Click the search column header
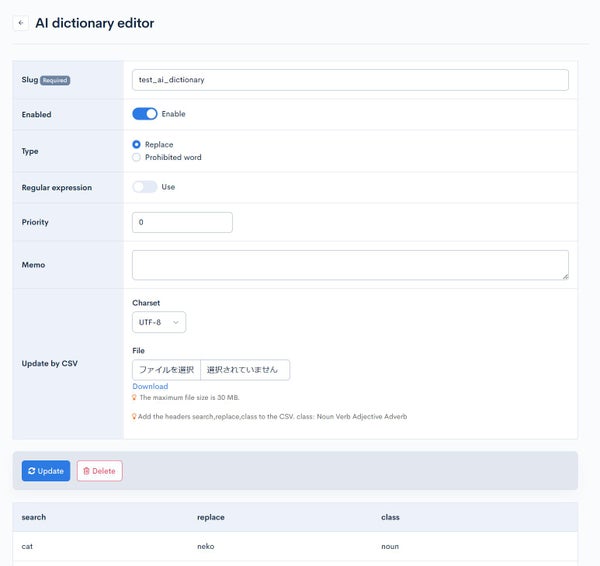This screenshot has width=600, height=566. click(34, 517)
